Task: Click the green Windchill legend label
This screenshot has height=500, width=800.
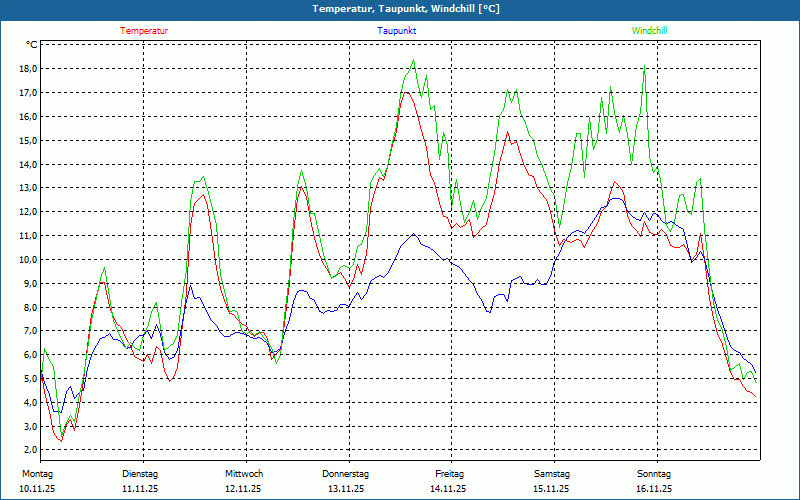Action: pos(649,31)
